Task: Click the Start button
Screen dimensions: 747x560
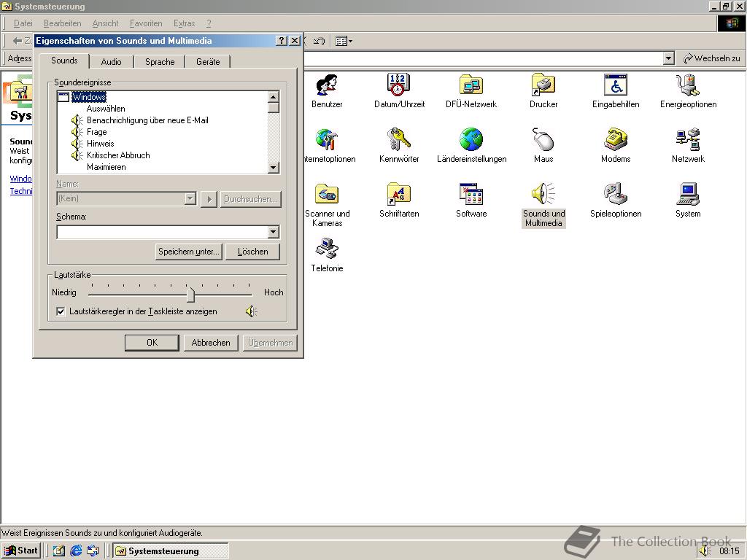Action: pyautogui.click(x=21, y=551)
